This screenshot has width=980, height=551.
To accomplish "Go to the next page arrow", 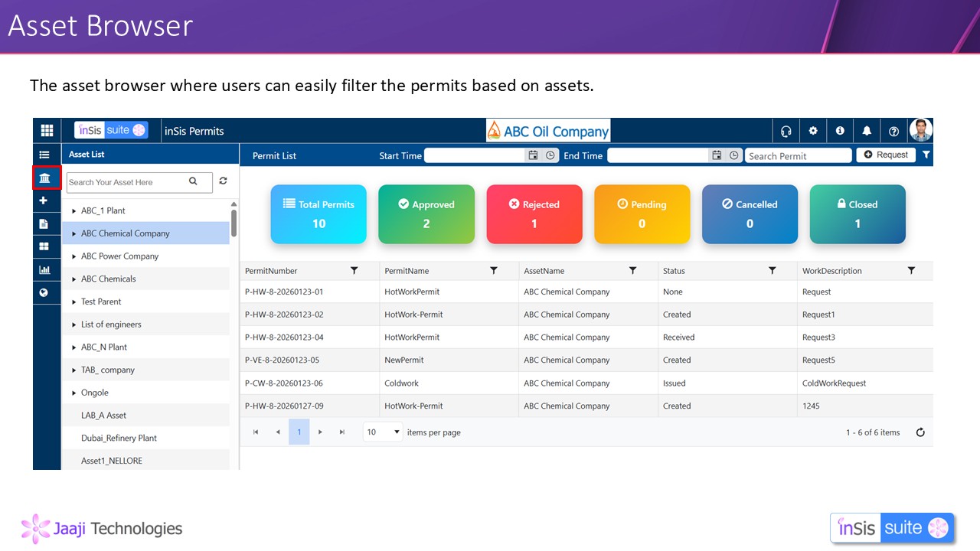I will point(320,432).
